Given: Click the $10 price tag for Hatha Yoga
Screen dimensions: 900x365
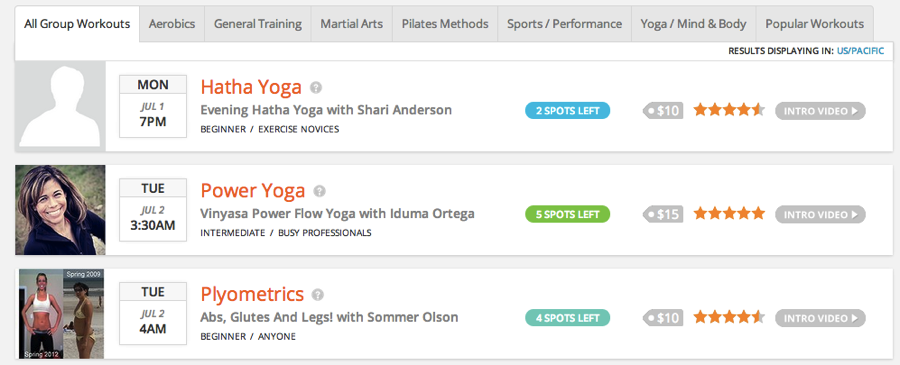Looking at the screenshot, I should (x=663, y=111).
